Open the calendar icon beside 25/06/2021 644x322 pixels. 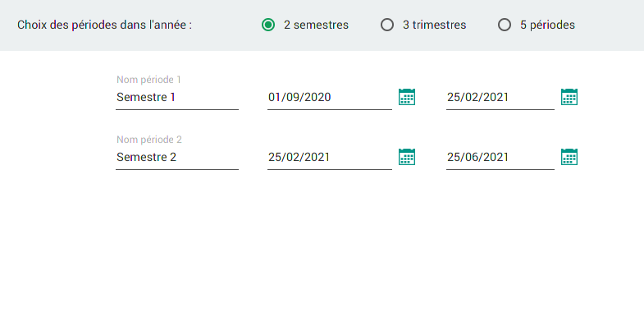pyautogui.click(x=569, y=157)
